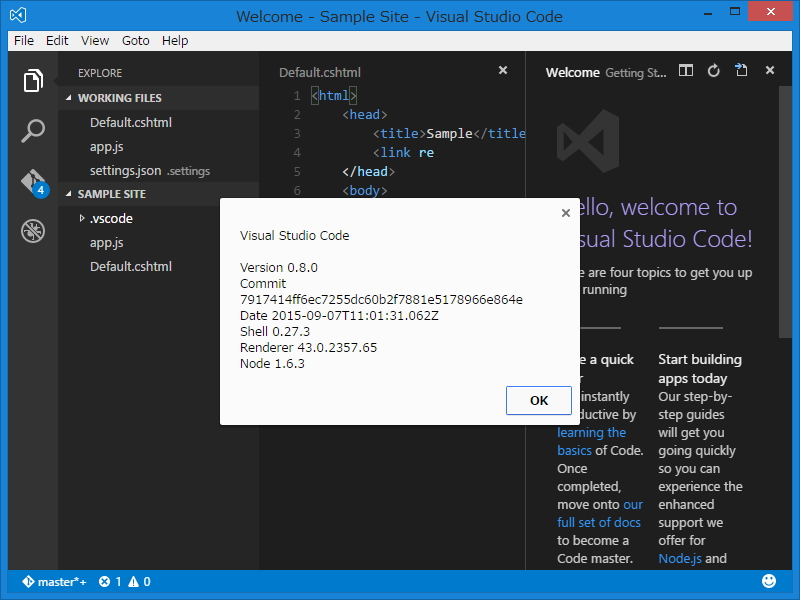Open the Explorer sidebar view

point(32,85)
